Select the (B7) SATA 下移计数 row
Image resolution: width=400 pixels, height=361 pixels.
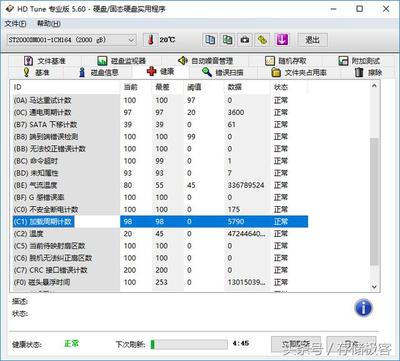point(159,124)
